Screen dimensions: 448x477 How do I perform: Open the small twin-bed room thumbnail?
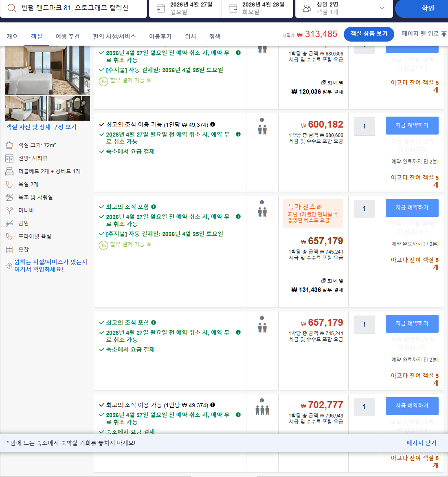point(26,108)
